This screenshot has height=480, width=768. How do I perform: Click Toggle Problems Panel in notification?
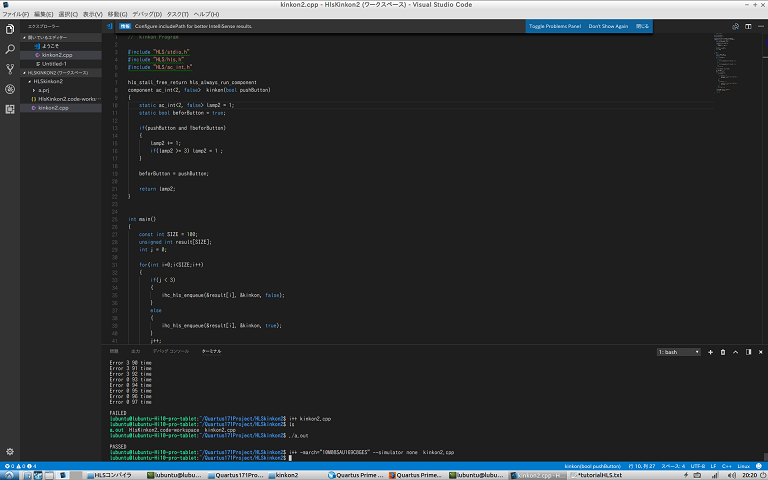point(555,26)
